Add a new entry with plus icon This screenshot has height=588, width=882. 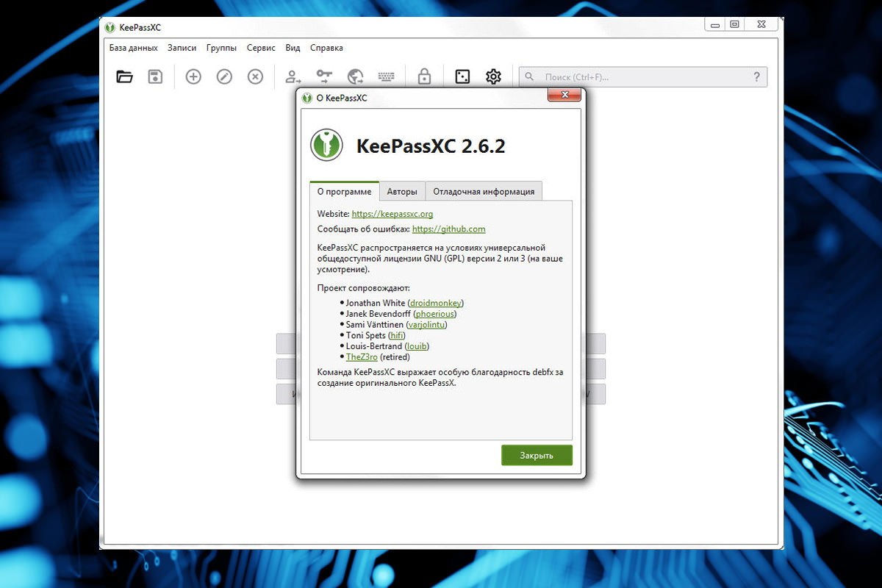(193, 76)
